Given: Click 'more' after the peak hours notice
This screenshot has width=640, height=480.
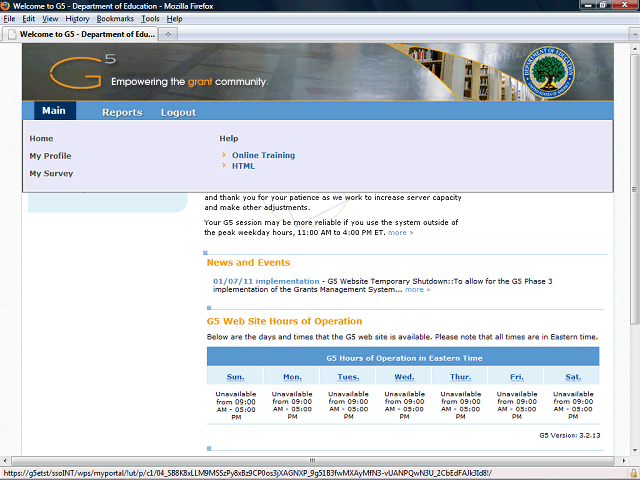Looking at the screenshot, I should click(x=399, y=232).
